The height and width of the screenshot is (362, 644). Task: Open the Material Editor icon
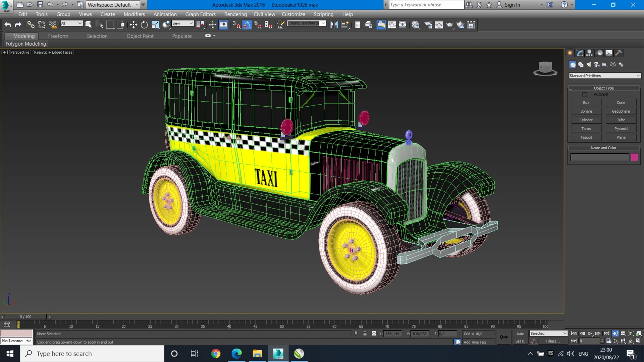click(x=416, y=24)
